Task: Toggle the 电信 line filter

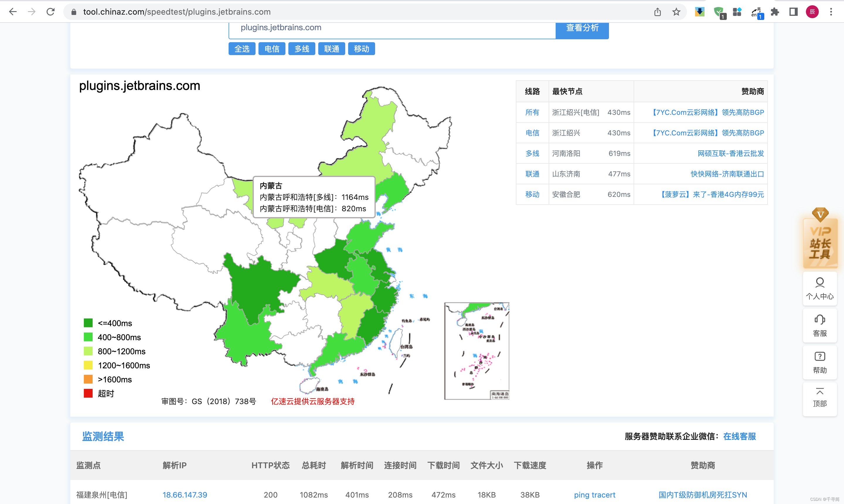Action: (272, 49)
